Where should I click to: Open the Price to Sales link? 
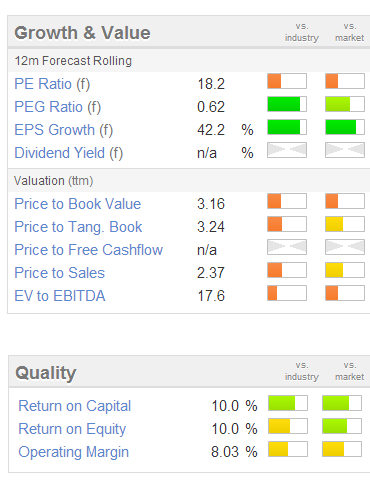click(x=60, y=273)
